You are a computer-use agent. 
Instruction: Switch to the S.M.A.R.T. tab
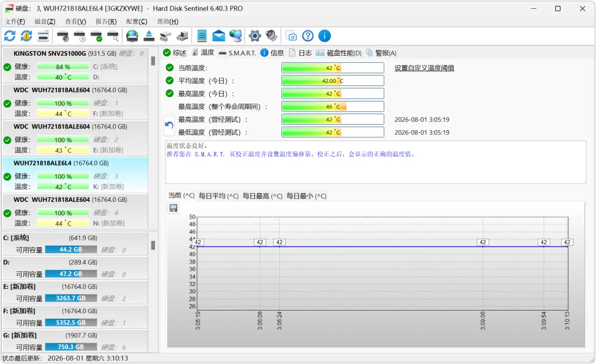tap(237, 53)
